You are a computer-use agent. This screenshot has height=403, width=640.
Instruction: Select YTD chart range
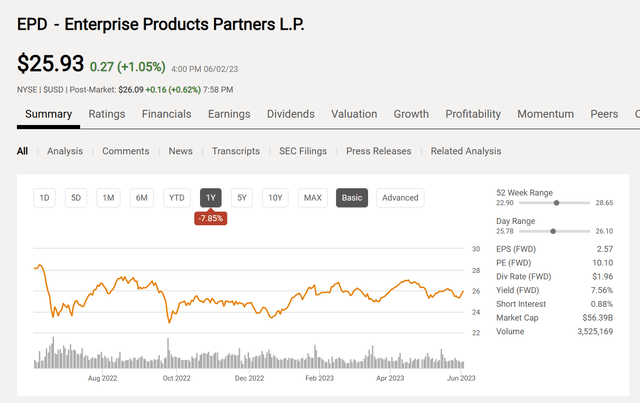177,198
